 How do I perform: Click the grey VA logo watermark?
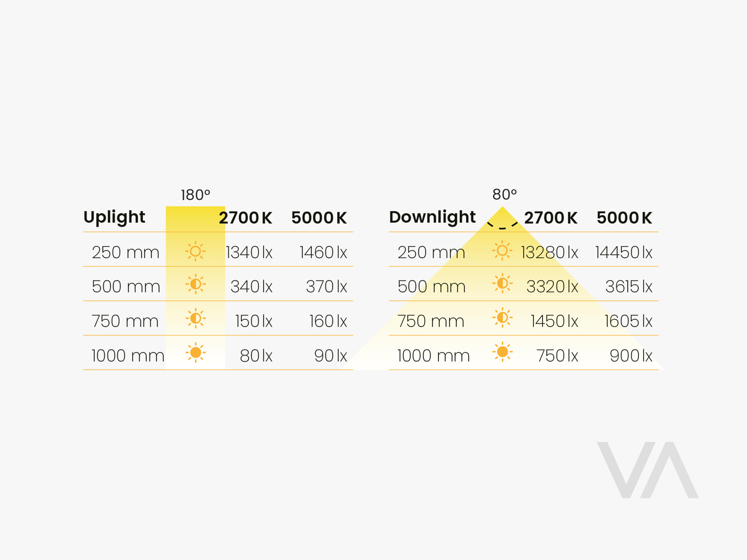coord(647,470)
